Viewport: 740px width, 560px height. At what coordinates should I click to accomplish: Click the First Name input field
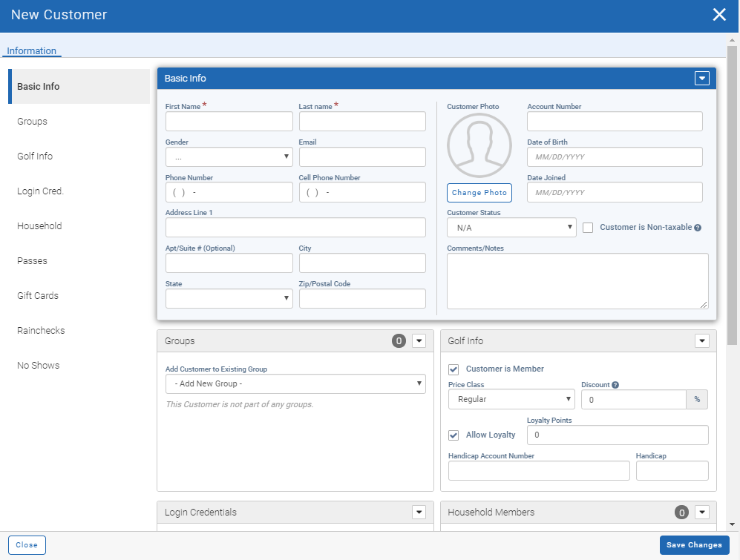[x=229, y=122]
